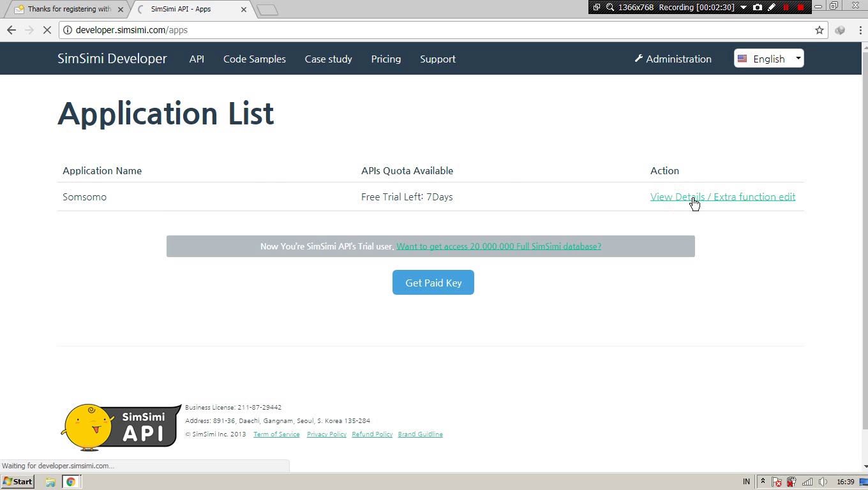Open the Support page
Image resolution: width=868 pixels, height=490 pixels.
click(x=438, y=59)
